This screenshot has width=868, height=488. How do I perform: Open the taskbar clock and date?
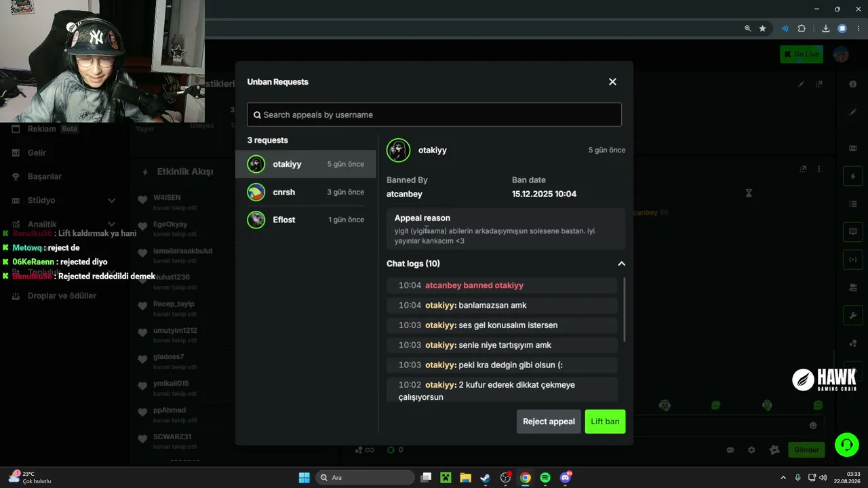848,478
